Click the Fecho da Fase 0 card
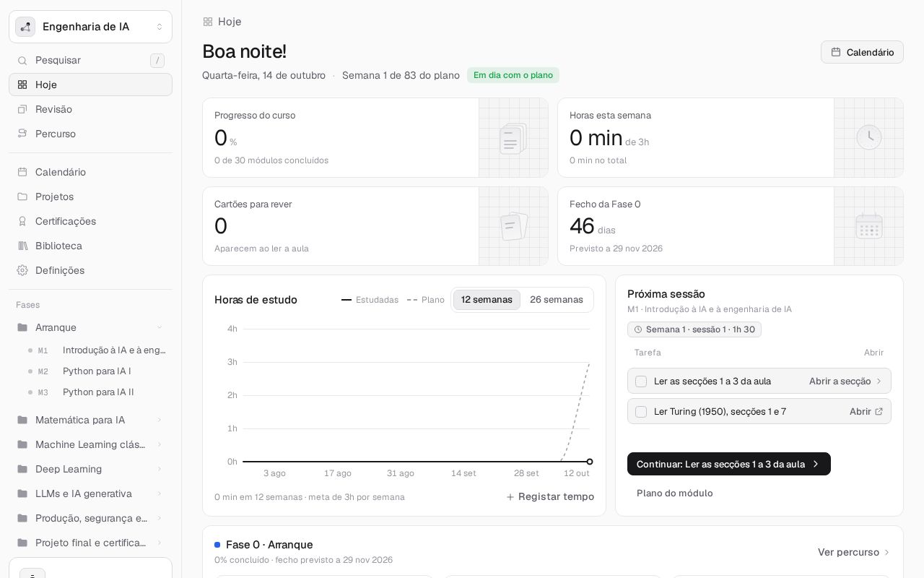 (731, 226)
